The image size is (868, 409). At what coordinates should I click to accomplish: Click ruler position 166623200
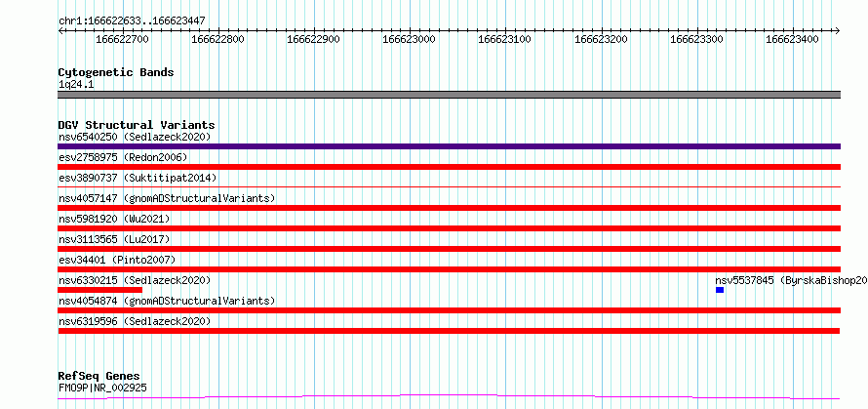[x=602, y=39]
